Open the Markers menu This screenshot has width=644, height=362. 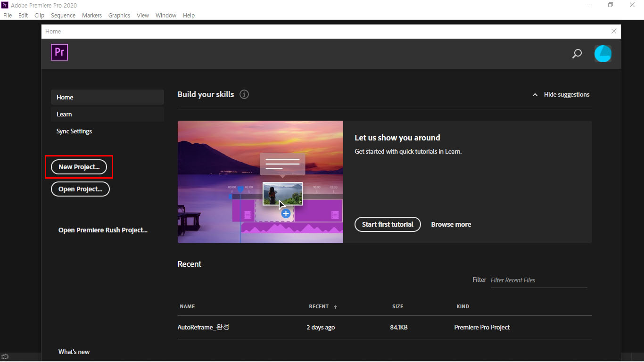[92, 15]
